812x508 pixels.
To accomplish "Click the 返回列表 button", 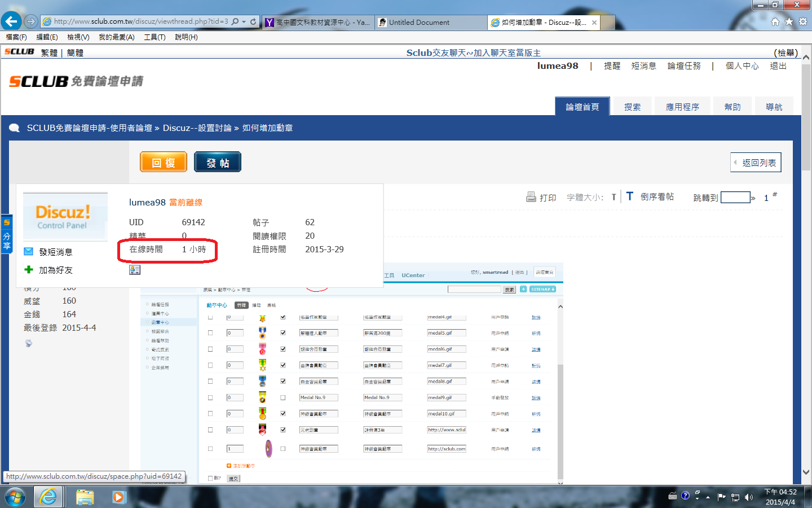I will coord(756,163).
